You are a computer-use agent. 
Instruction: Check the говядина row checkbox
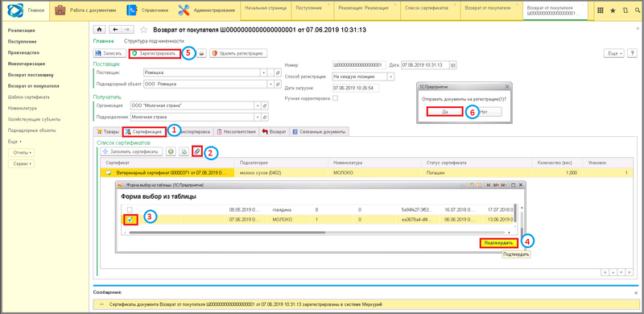pyautogui.click(x=130, y=210)
